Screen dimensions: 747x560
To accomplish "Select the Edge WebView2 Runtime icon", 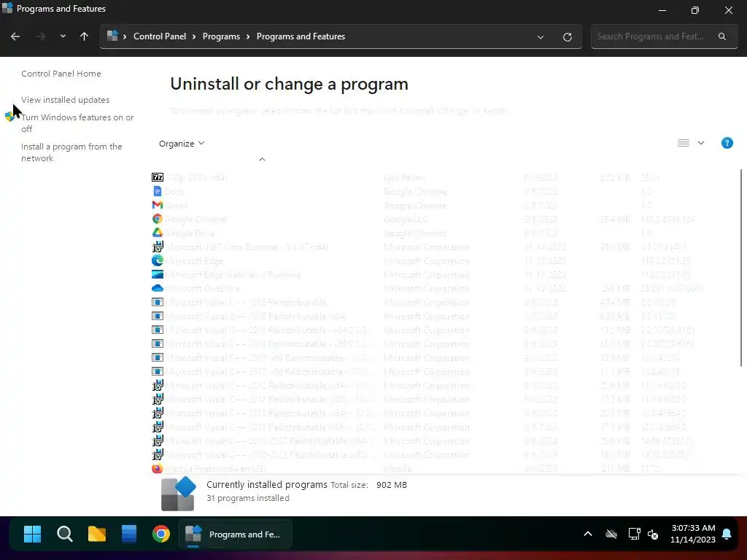I will [158, 274].
